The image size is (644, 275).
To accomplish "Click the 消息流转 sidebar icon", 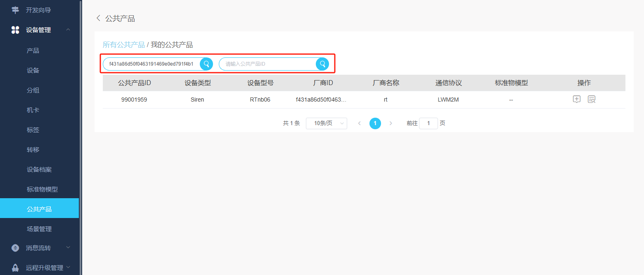I will pos(15,248).
